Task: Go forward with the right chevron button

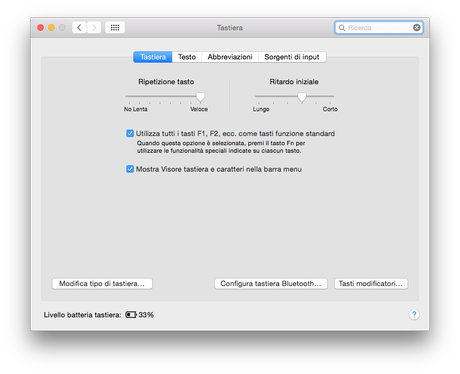Action: (x=94, y=27)
